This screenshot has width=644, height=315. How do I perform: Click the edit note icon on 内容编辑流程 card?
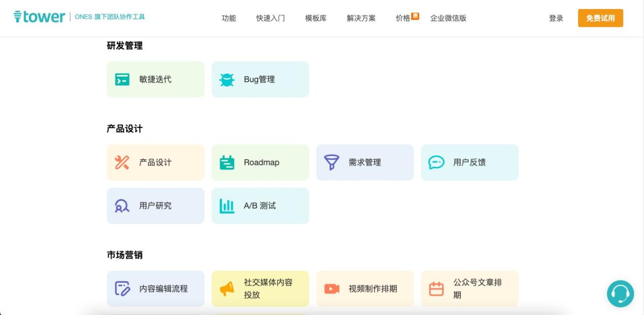click(122, 289)
